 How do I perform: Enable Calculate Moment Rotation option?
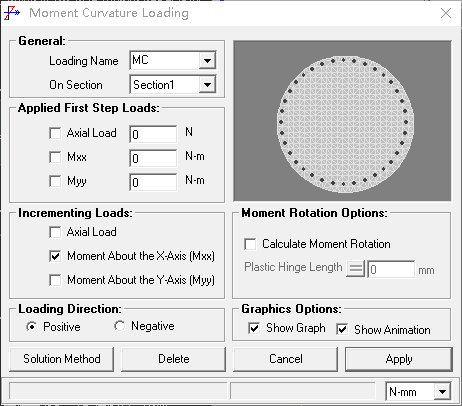click(250, 244)
